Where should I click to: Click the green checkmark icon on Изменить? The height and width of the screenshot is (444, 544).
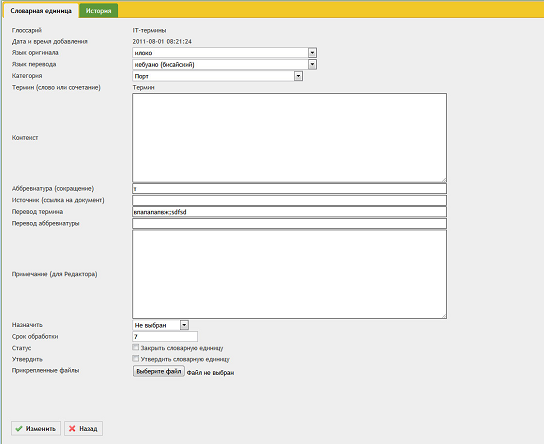point(19,429)
